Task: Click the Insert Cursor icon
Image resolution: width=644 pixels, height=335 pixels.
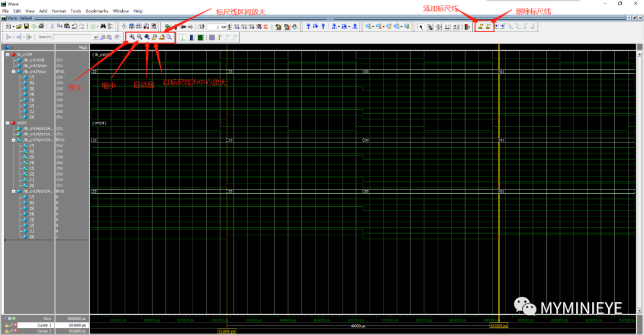Action: click(480, 27)
